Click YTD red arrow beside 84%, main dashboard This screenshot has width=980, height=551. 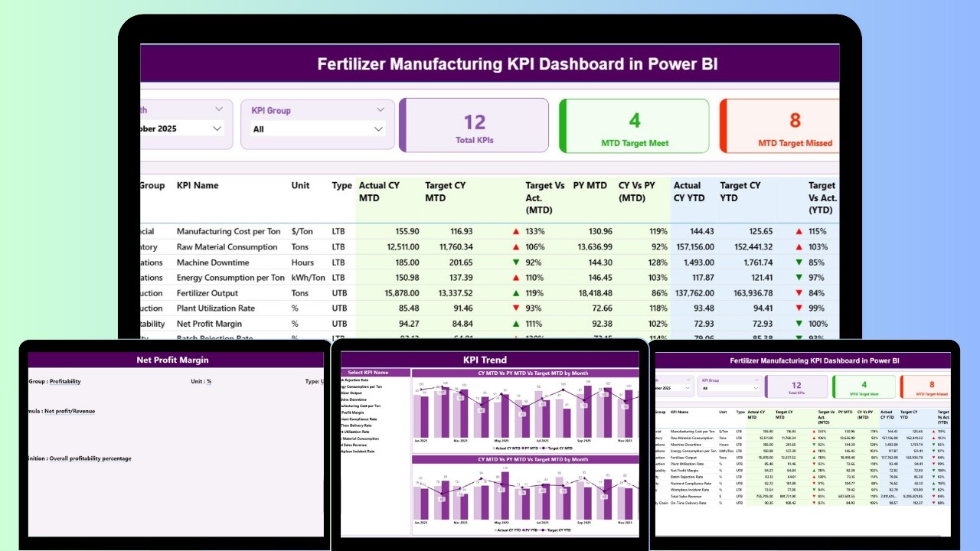(x=799, y=292)
